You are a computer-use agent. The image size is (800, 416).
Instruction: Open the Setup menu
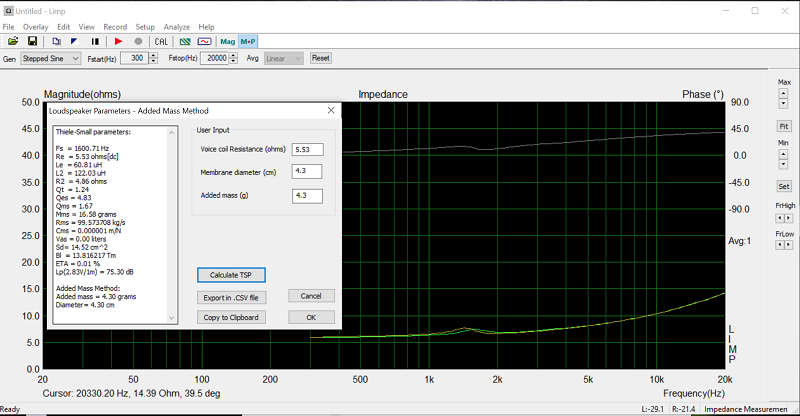click(x=145, y=27)
